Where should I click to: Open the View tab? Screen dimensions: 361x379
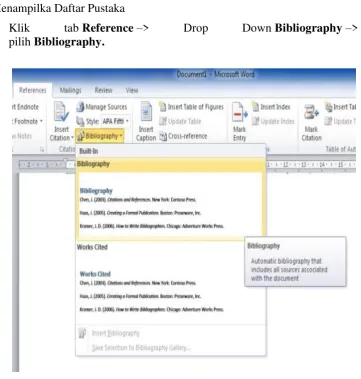[132, 90]
